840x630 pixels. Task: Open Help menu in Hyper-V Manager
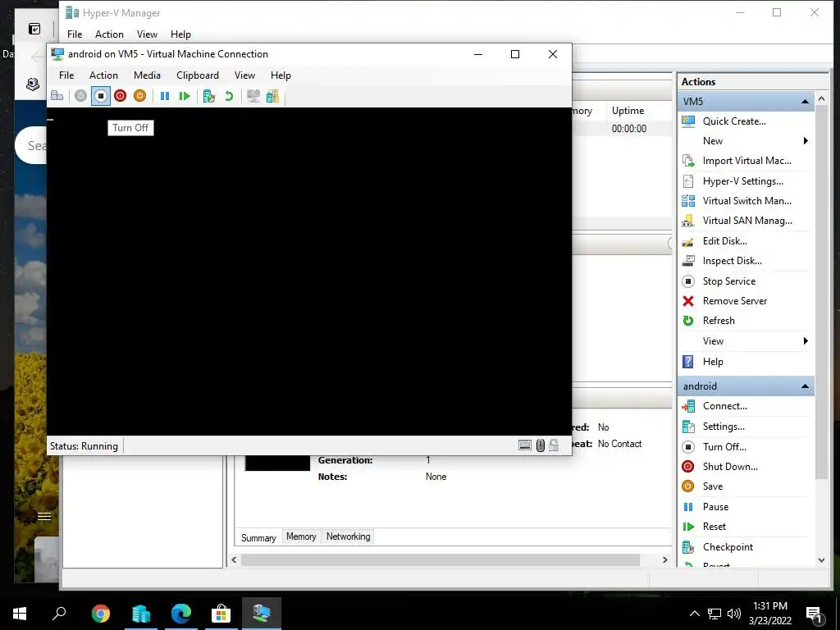click(x=180, y=34)
